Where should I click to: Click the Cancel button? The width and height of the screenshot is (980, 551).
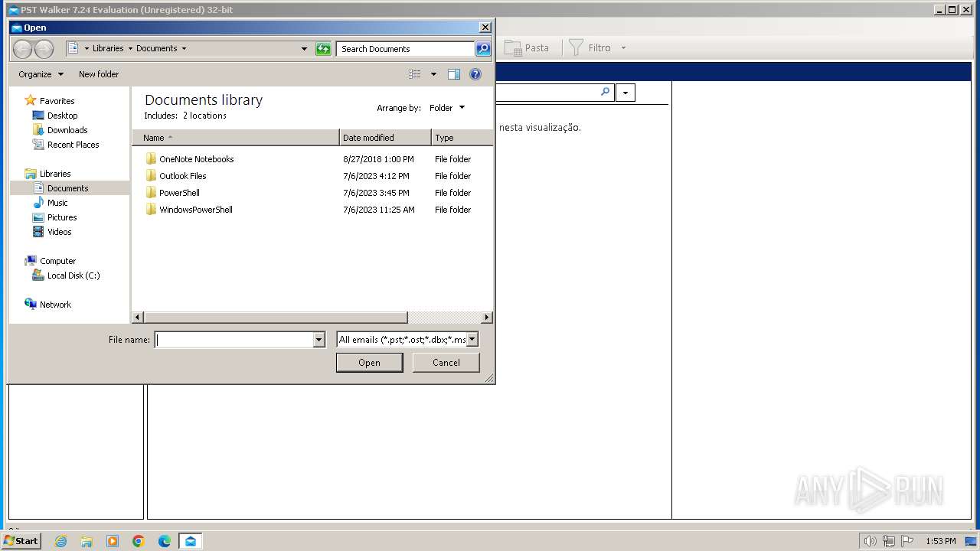click(446, 363)
